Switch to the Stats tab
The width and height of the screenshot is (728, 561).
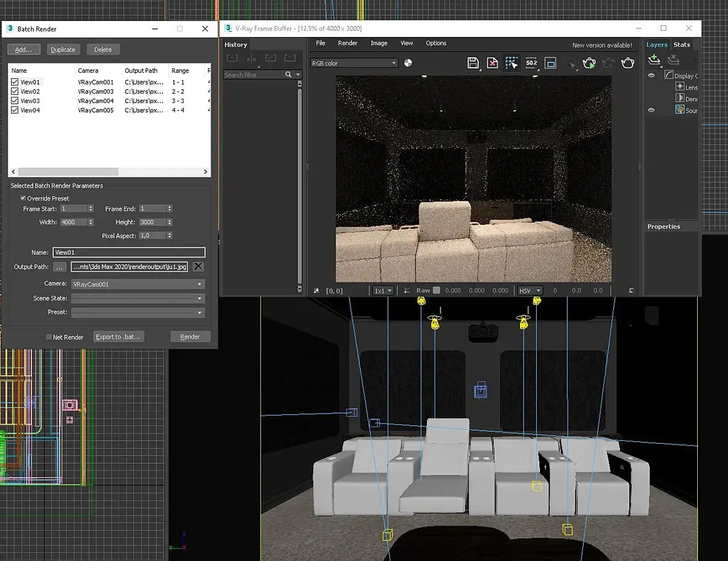(x=682, y=44)
